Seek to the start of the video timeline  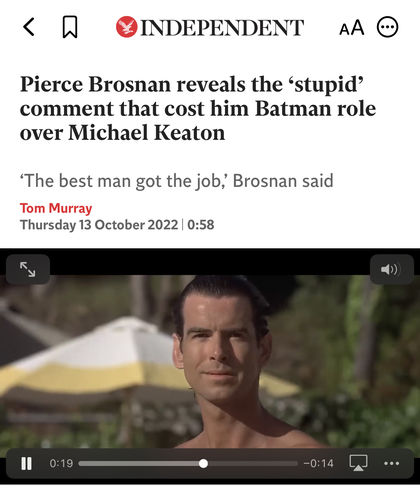80,463
